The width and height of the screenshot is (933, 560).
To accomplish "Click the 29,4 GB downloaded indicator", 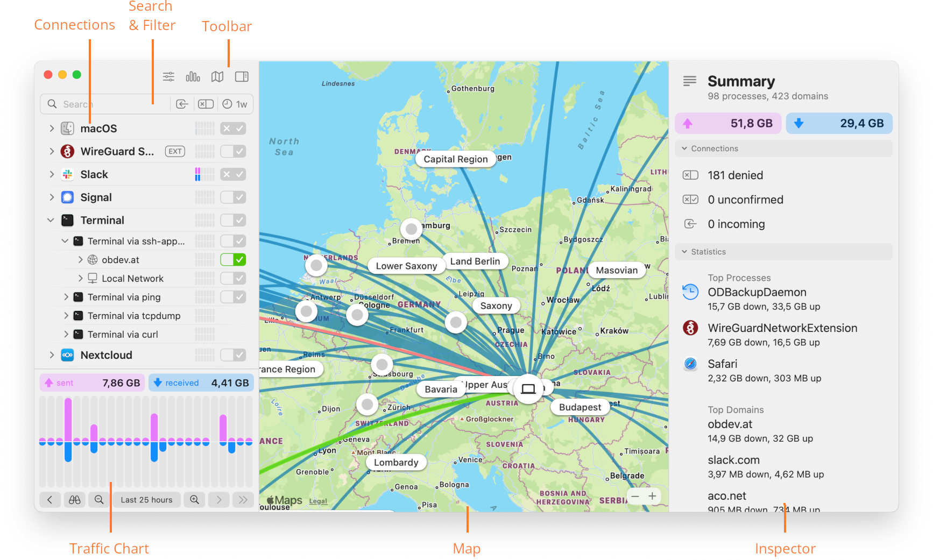I will 839,123.
